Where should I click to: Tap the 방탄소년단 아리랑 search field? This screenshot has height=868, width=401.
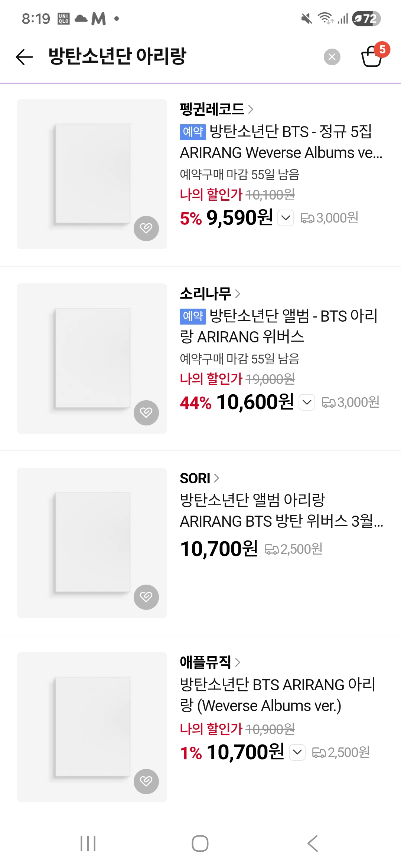(182, 56)
